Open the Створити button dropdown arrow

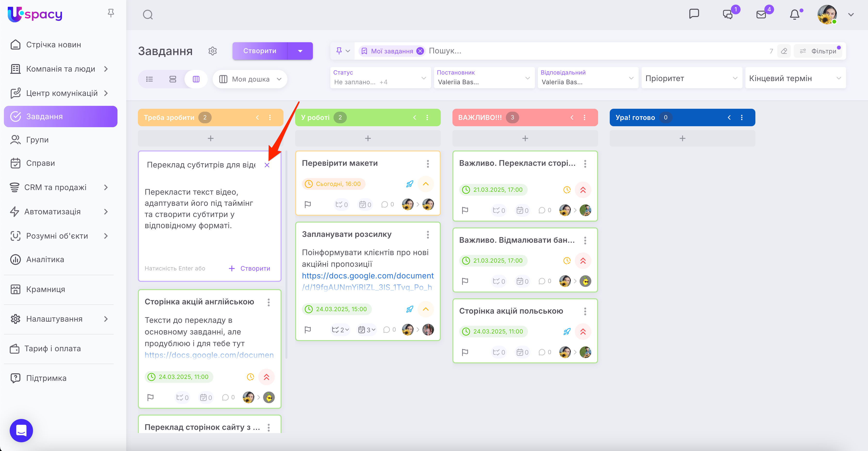tap(300, 51)
